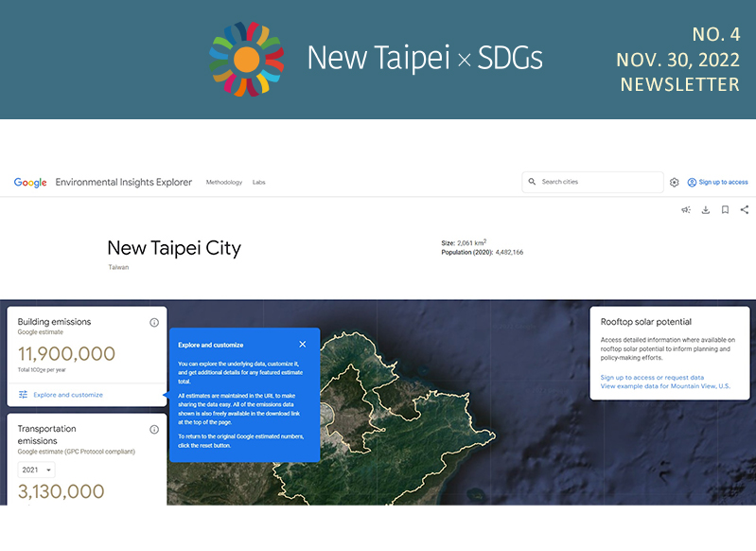Open the Methodology page
The image size is (756, 551).
pyautogui.click(x=224, y=183)
